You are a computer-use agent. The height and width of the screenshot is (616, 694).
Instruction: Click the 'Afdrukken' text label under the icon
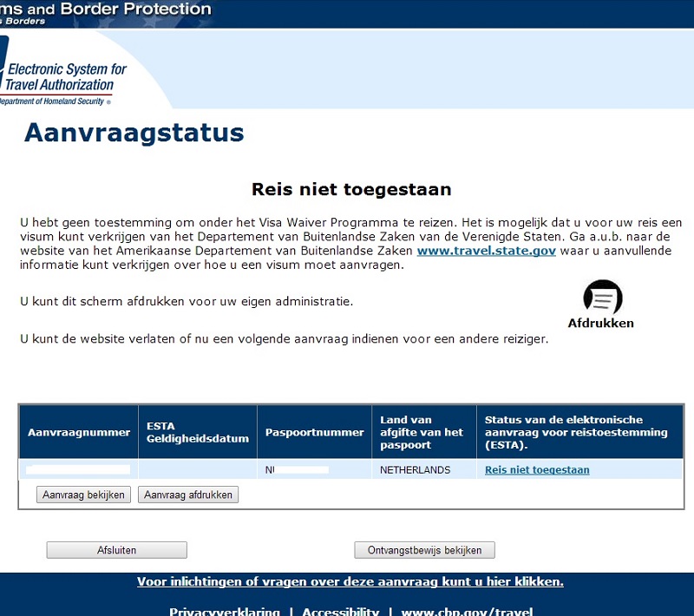pos(600,324)
